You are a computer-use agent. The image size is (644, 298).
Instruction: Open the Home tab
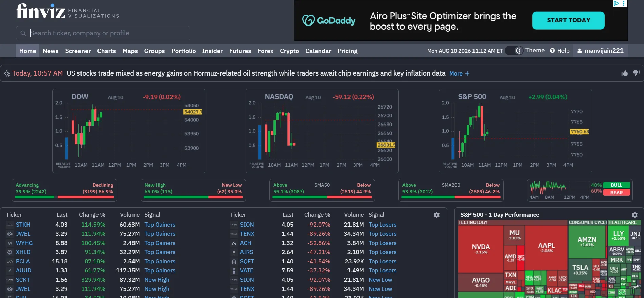[28, 51]
